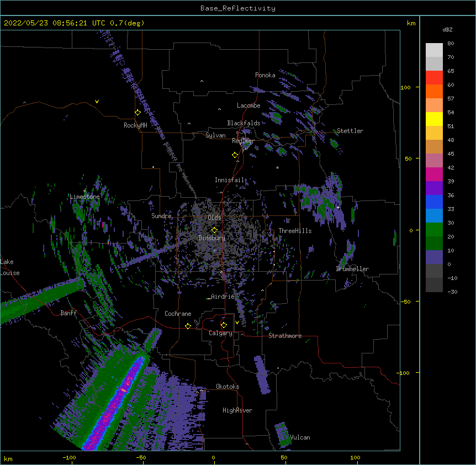Click the Sundre label

[161, 216]
